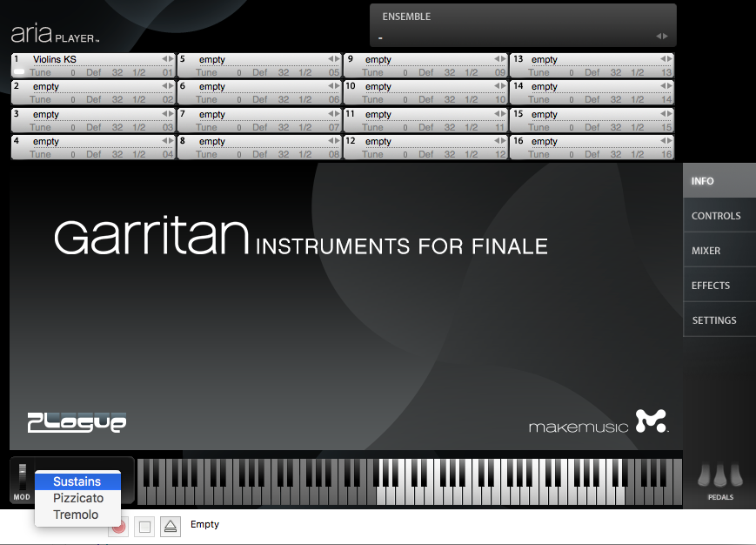Image resolution: width=756 pixels, height=545 pixels.
Task: Open the empty instrument menu in slot 2
Action: click(46, 86)
